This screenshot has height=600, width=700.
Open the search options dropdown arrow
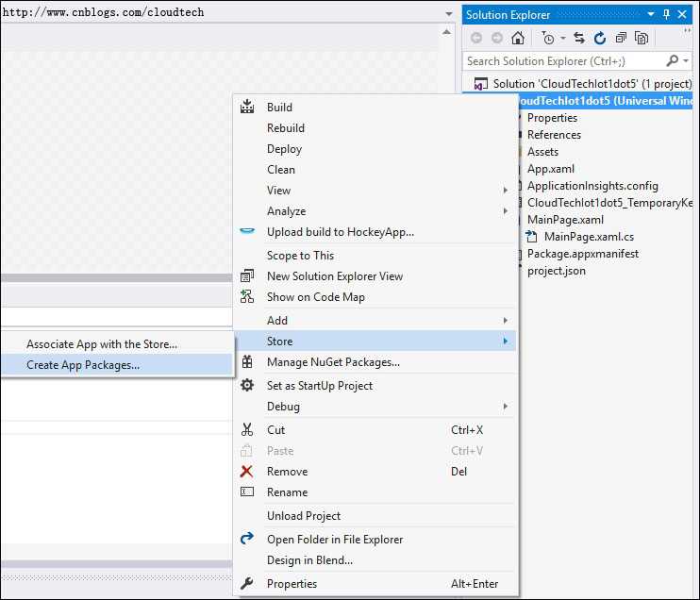686,60
